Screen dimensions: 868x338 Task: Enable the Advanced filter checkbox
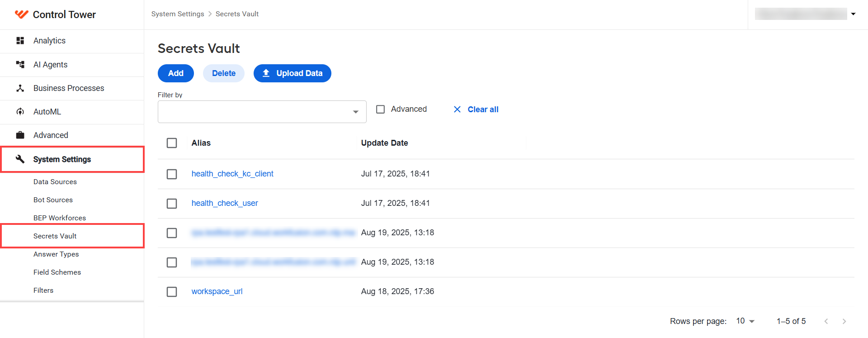click(381, 109)
